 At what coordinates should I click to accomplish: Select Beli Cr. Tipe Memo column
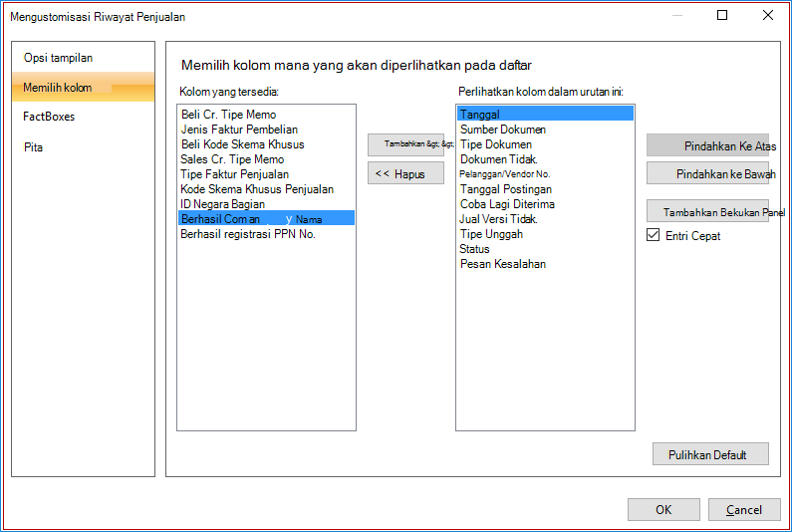tap(266, 115)
